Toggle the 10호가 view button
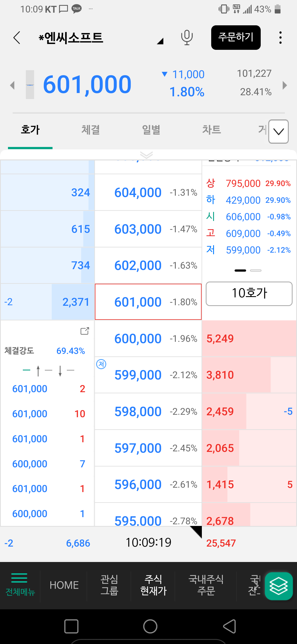Viewport: 297px width, 644px height. (x=249, y=293)
